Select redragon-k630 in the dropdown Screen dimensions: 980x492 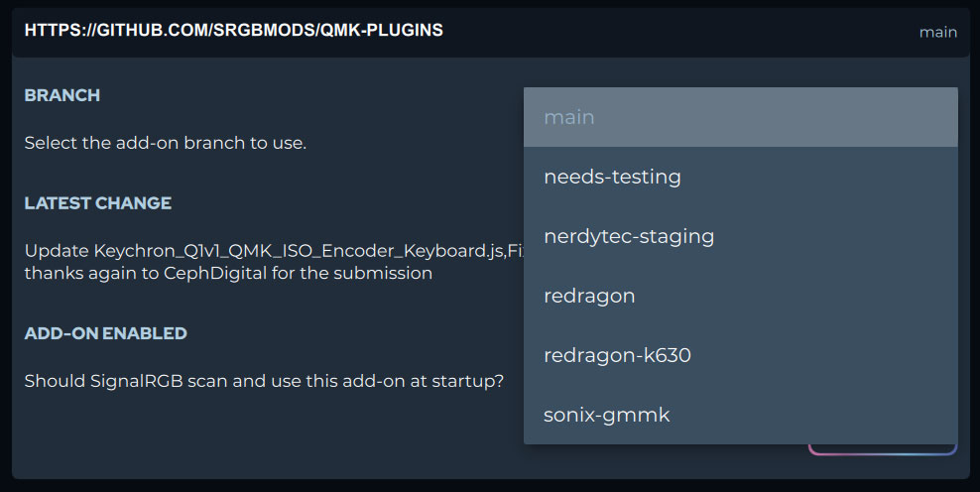pos(617,355)
